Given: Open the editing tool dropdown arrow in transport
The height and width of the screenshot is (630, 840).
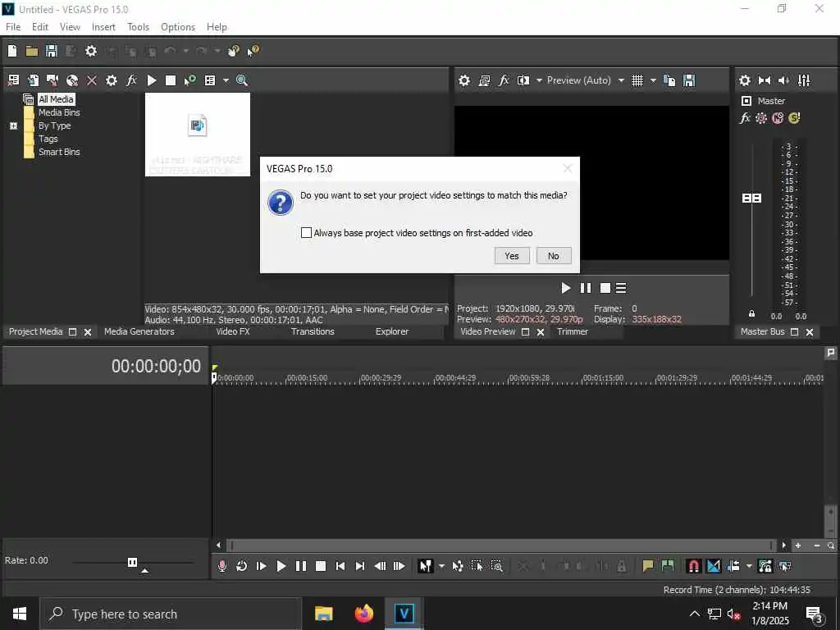Looking at the screenshot, I should [441, 566].
